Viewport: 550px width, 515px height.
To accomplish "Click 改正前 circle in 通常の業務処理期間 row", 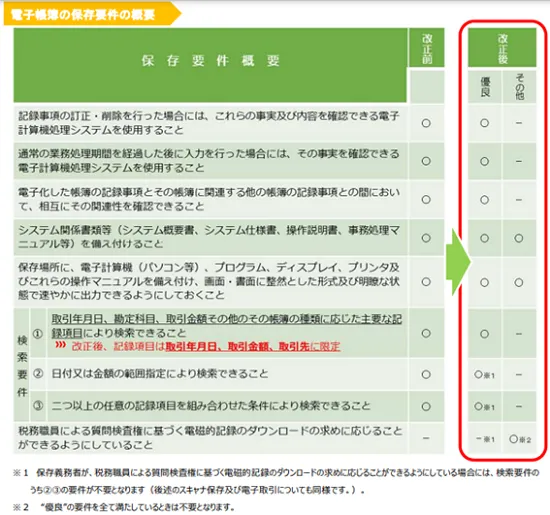I will click(426, 161).
